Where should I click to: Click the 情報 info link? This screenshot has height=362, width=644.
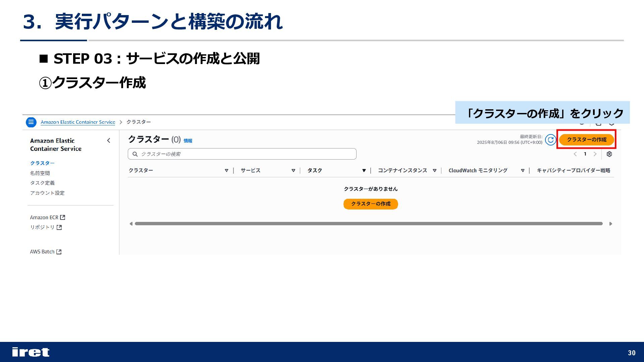click(x=188, y=141)
